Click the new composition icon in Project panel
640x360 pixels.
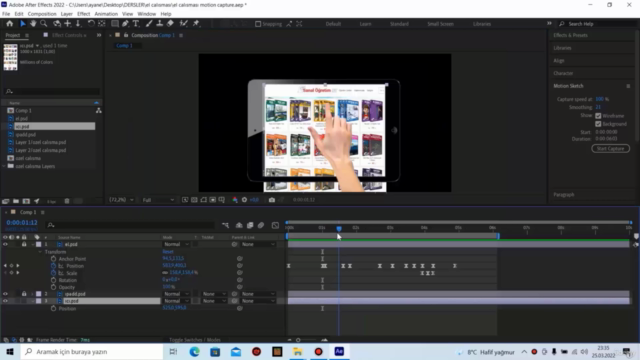26,201
